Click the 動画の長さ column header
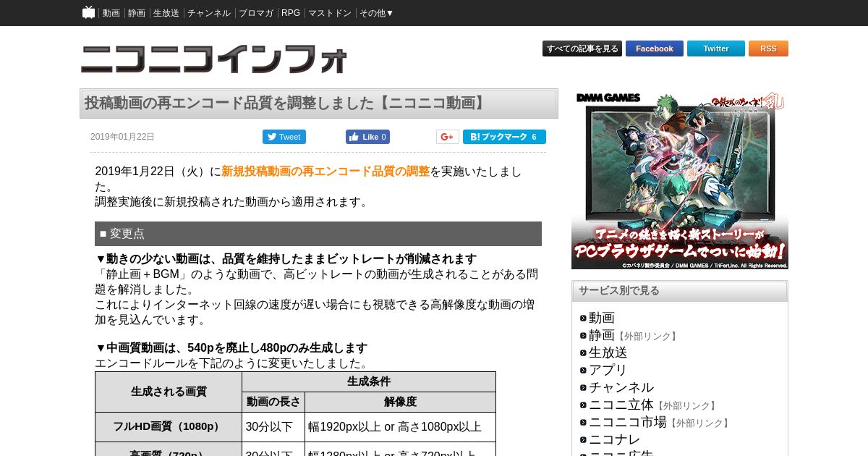868x456 pixels. pyautogui.click(x=273, y=402)
